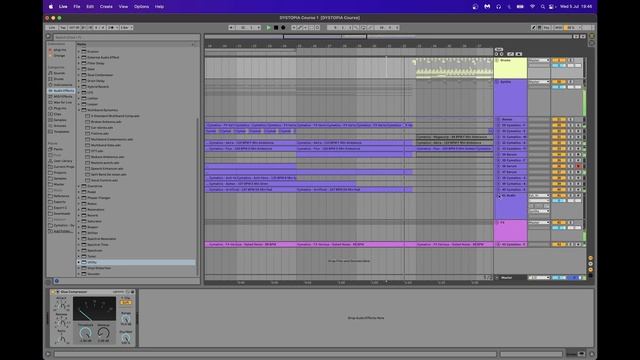Open the 1 Bar quantization menu
Viewport: 640px width, 360px height.
(126, 28)
